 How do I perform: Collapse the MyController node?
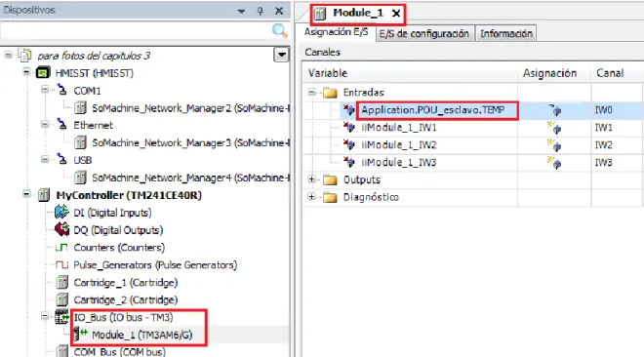point(26,194)
